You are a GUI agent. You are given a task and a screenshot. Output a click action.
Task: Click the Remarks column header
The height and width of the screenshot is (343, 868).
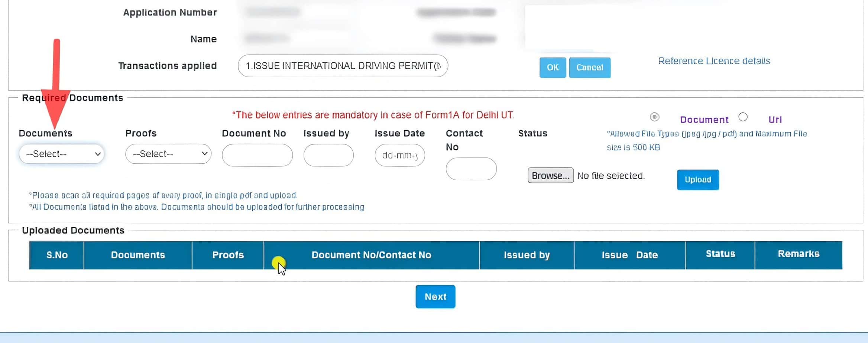coord(798,254)
